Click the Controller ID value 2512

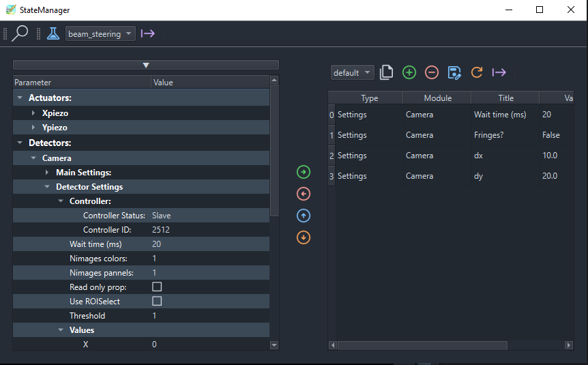[210, 230]
